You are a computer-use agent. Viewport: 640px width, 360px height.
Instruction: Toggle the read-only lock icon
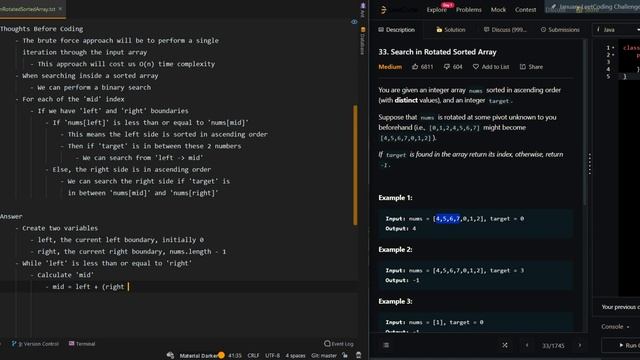345,356
